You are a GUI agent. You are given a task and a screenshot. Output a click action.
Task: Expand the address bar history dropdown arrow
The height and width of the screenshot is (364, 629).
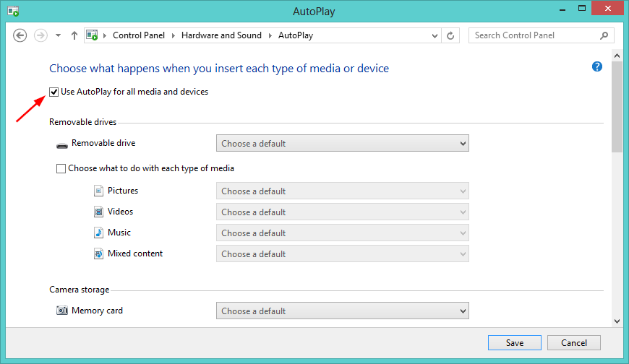tap(435, 35)
